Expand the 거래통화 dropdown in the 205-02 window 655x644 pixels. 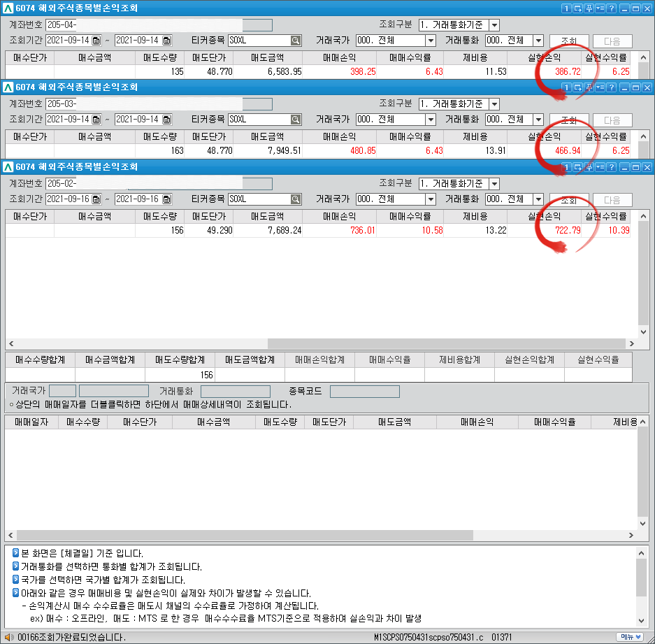[x=538, y=199]
